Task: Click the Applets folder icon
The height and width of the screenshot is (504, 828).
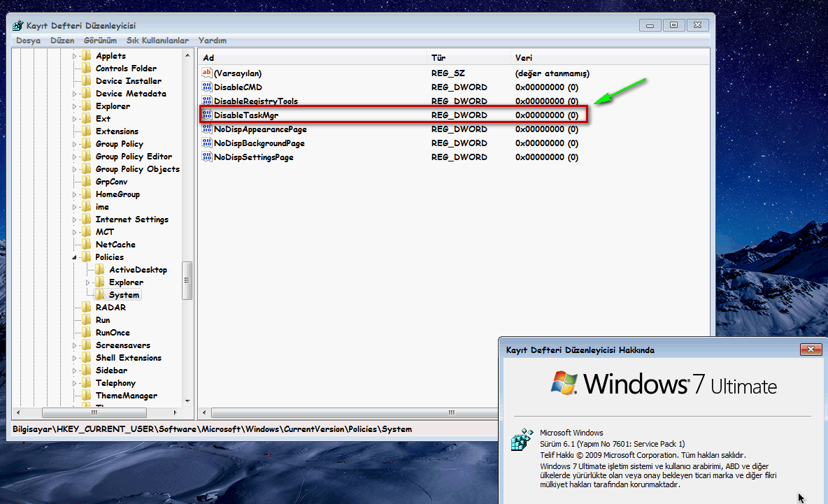Action: (87, 55)
